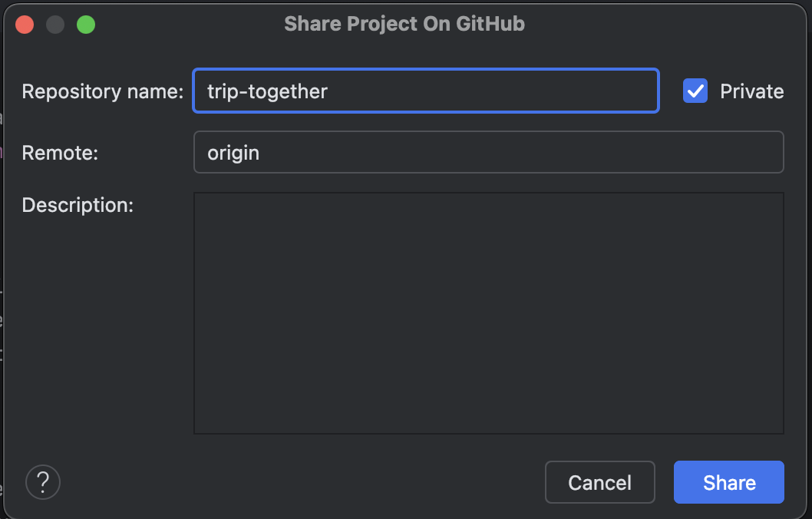
Task: Click blank space after 'origin' in Remote
Action: (522, 153)
